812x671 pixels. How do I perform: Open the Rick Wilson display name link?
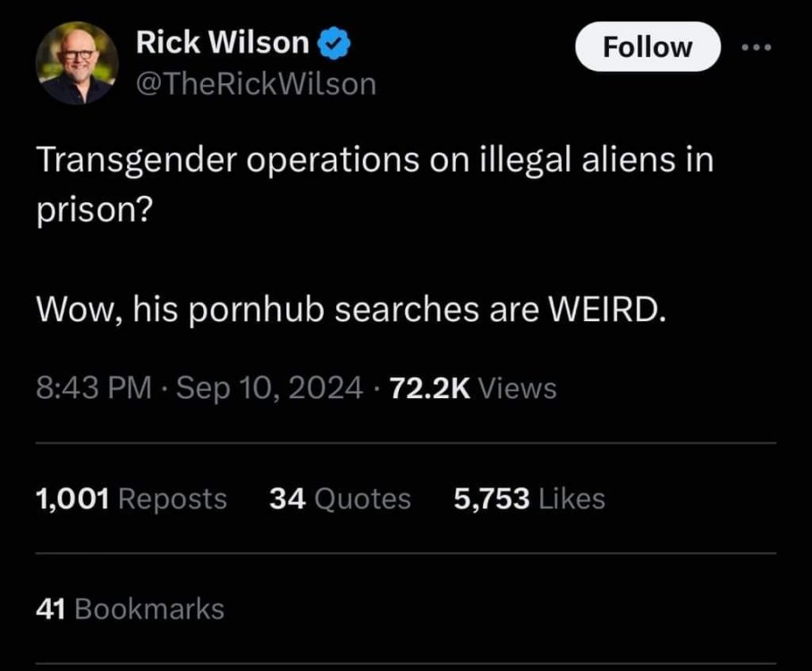(x=223, y=42)
